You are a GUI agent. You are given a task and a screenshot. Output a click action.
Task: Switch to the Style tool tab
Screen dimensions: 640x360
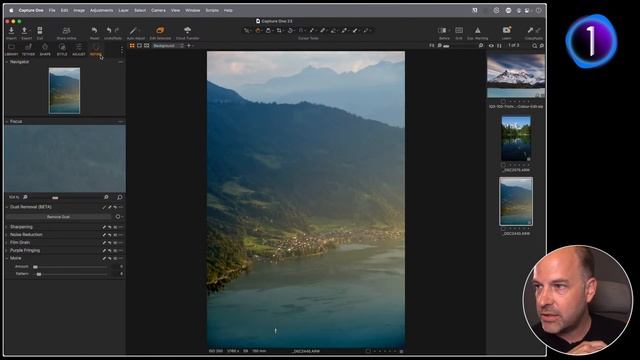coord(62,49)
